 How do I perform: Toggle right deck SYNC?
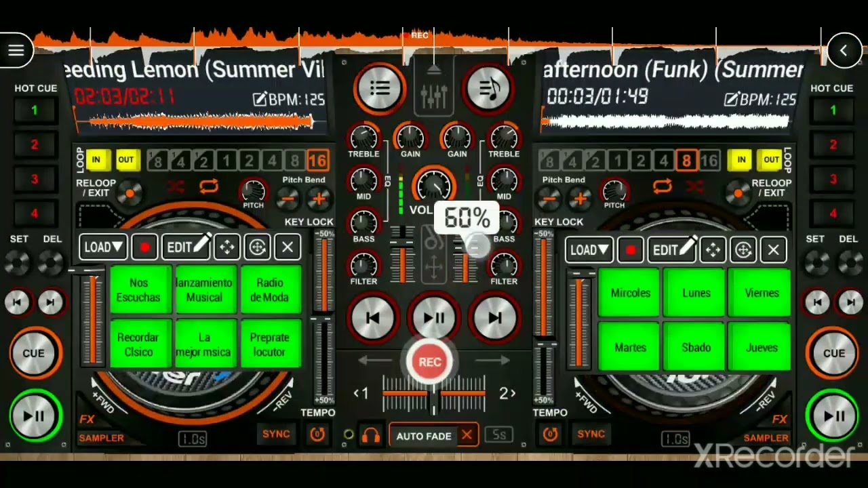pos(591,434)
